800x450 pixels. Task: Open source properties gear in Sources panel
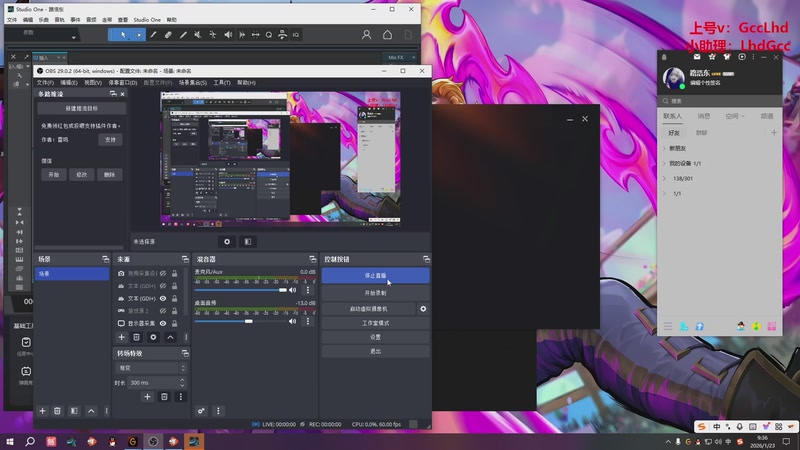[153, 337]
